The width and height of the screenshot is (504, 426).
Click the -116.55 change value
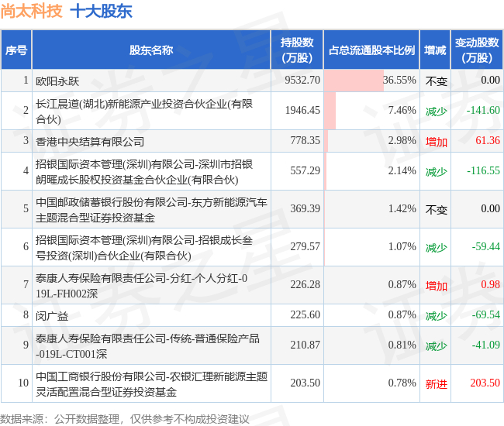pos(483,170)
